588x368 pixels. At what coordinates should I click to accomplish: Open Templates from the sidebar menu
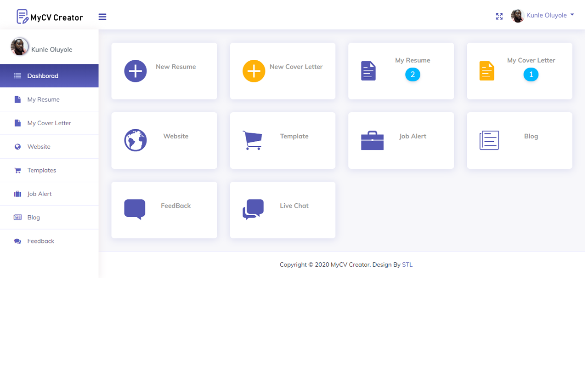[x=41, y=170]
